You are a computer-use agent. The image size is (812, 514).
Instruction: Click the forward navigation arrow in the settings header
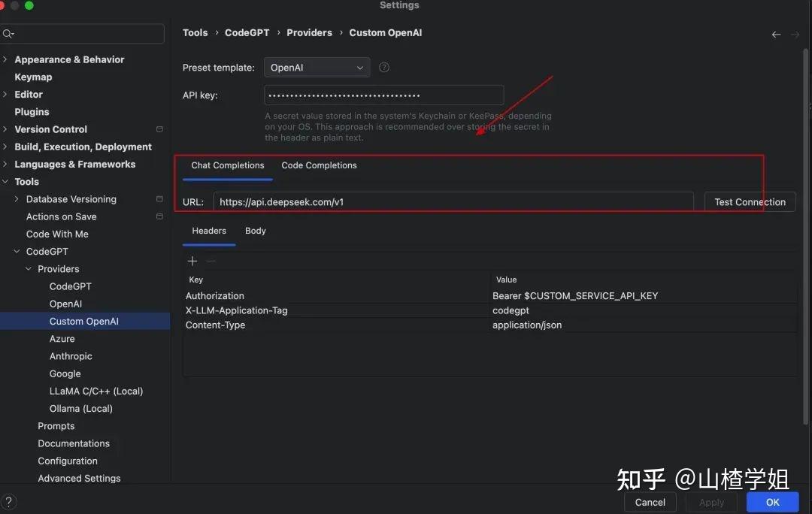pos(795,34)
